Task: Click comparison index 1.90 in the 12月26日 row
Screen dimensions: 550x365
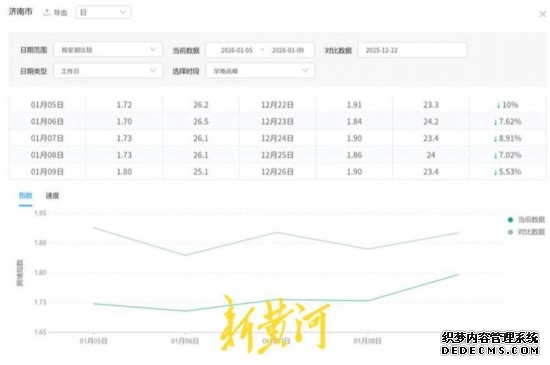Action: click(x=354, y=172)
